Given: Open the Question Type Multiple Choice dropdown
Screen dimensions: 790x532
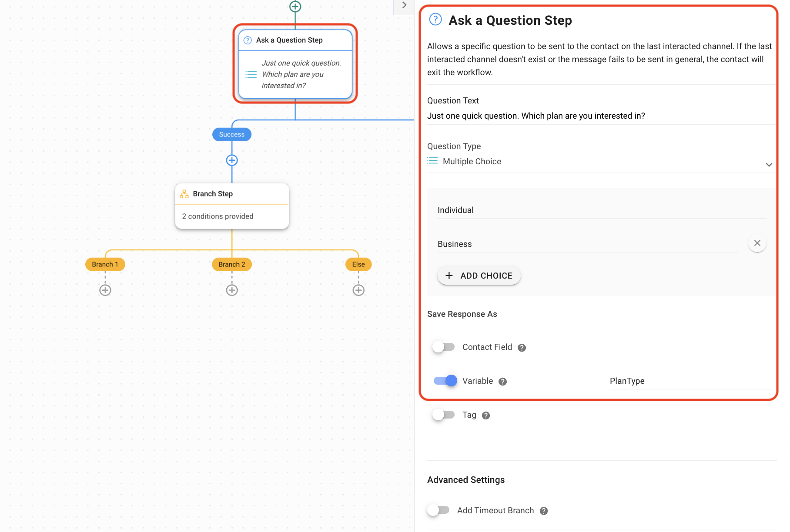Looking at the screenshot, I should (x=600, y=162).
